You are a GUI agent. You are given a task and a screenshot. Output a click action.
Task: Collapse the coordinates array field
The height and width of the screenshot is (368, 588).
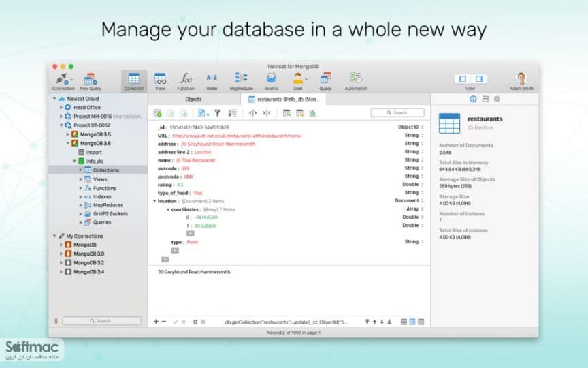click(x=167, y=209)
